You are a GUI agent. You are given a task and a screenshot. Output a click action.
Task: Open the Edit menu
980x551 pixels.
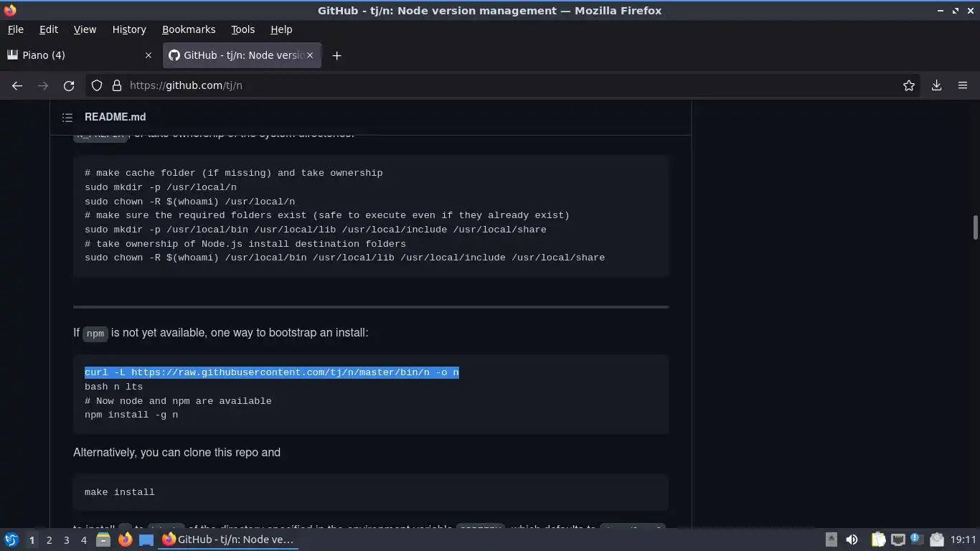(x=49, y=29)
